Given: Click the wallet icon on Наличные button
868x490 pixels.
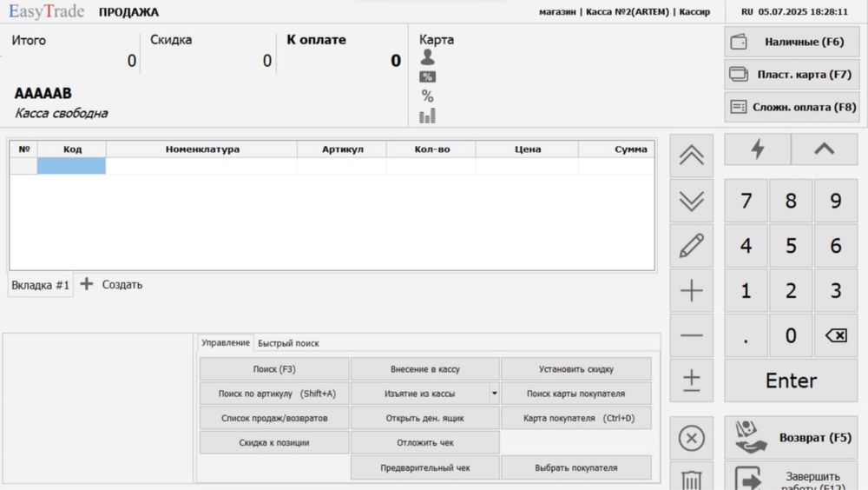Looking at the screenshot, I should click(x=739, y=42).
